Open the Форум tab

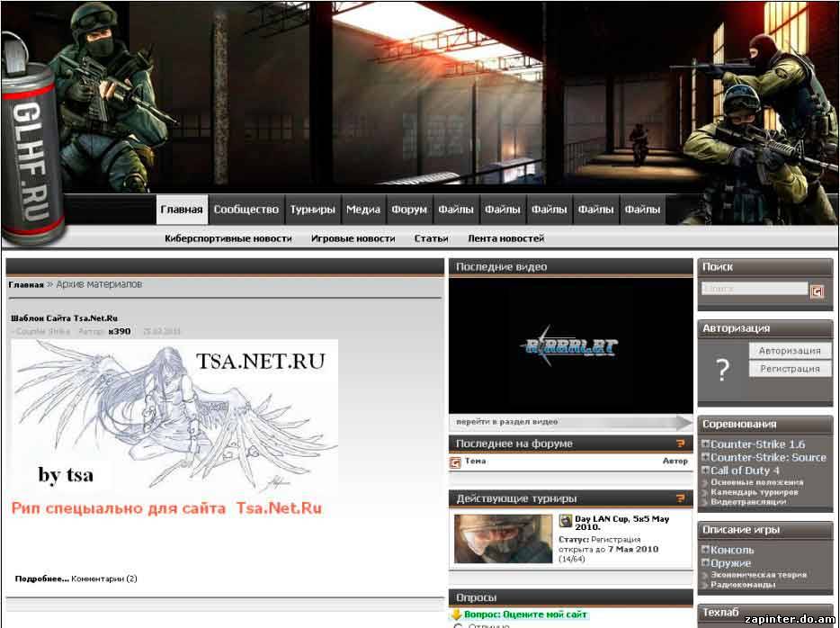(x=409, y=210)
